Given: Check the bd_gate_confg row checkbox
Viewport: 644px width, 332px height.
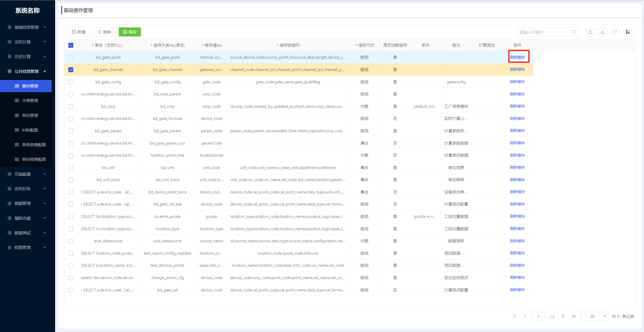Looking at the screenshot, I should click(x=71, y=82).
